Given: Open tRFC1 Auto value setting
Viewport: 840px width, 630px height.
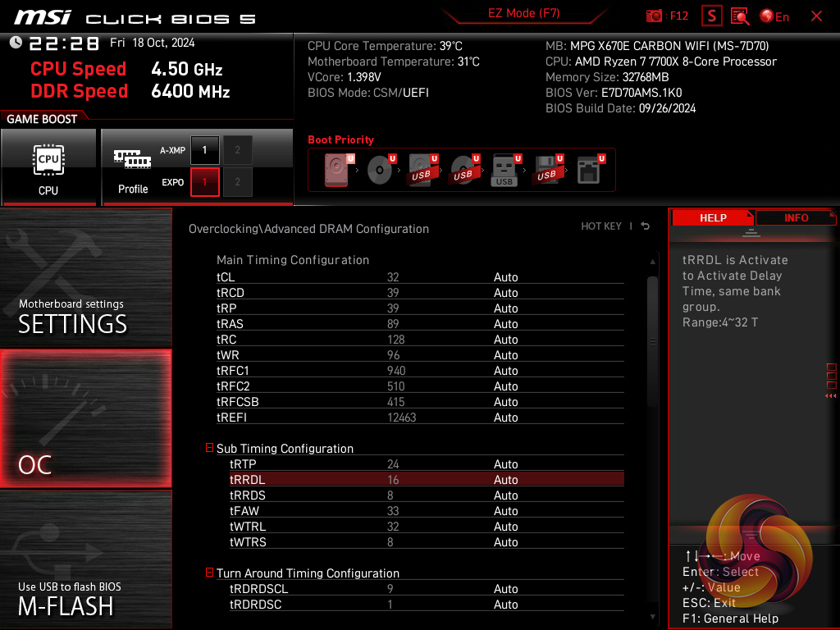Looking at the screenshot, I should 505,370.
